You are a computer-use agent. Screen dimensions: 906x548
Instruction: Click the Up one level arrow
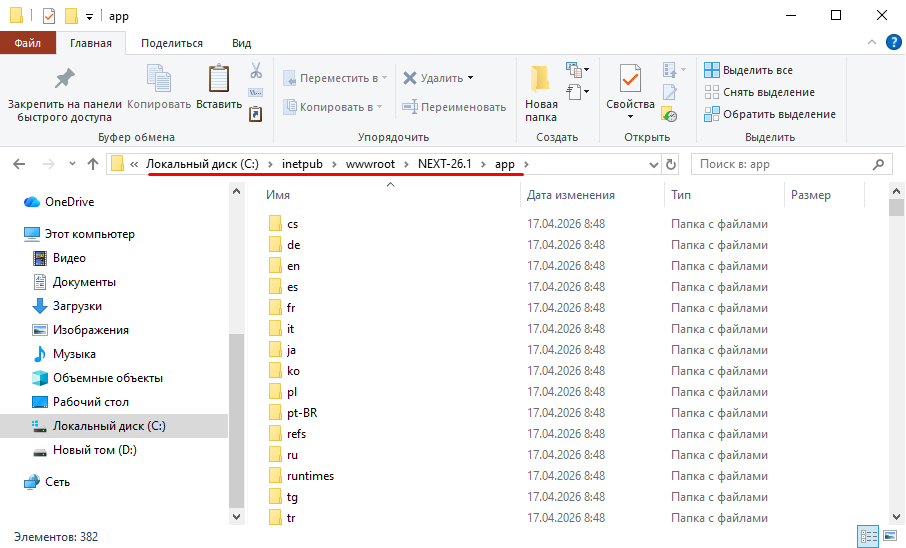click(x=92, y=164)
